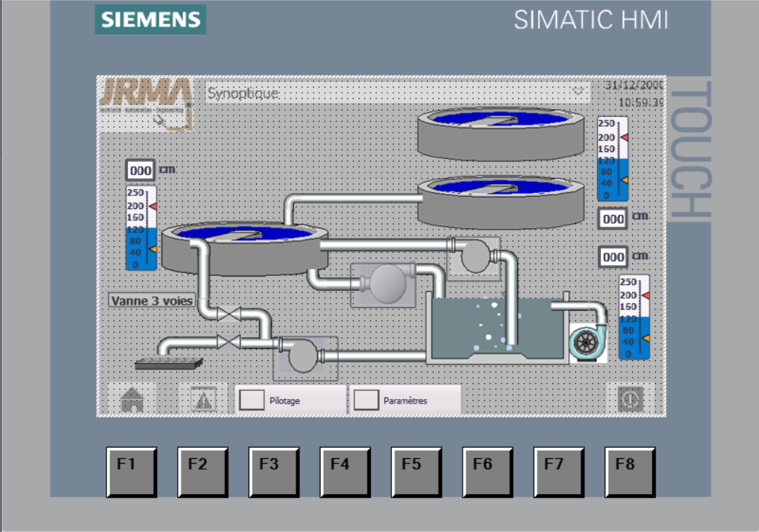
Task: Click the dark drain grate symbol
Action: [x=169, y=363]
